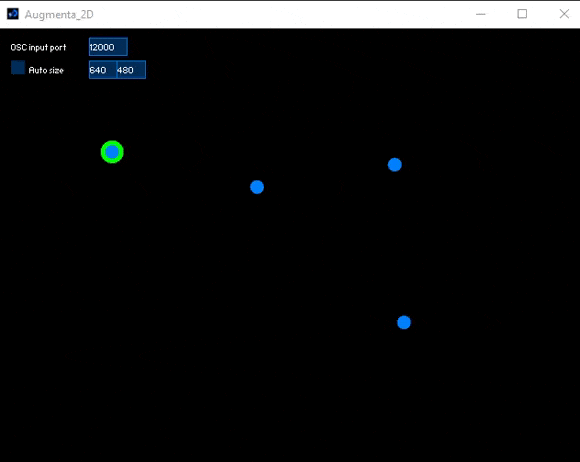Screen dimensions: 580x462
Task: Focus the OSC input port field showing 12000
Action: tap(108, 47)
